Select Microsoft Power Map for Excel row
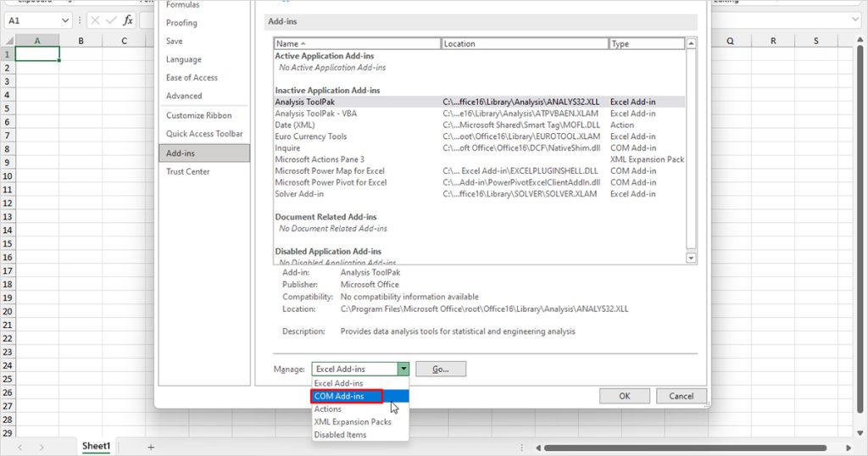 (480, 171)
